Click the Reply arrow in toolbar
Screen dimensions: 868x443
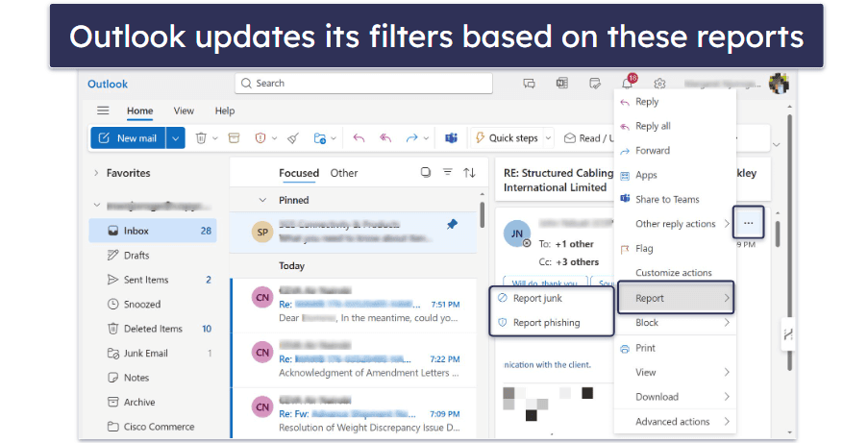[359, 137]
